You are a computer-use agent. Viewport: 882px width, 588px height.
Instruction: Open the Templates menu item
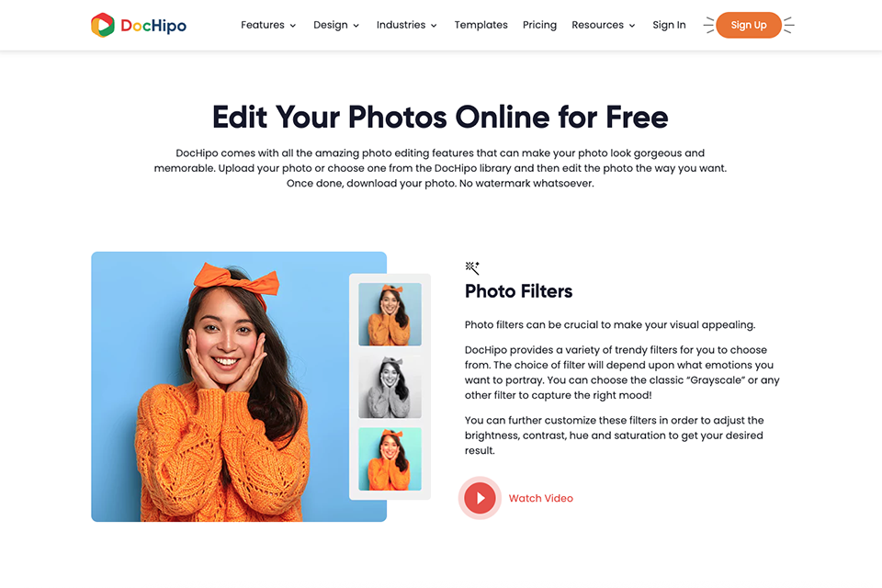click(481, 25)
